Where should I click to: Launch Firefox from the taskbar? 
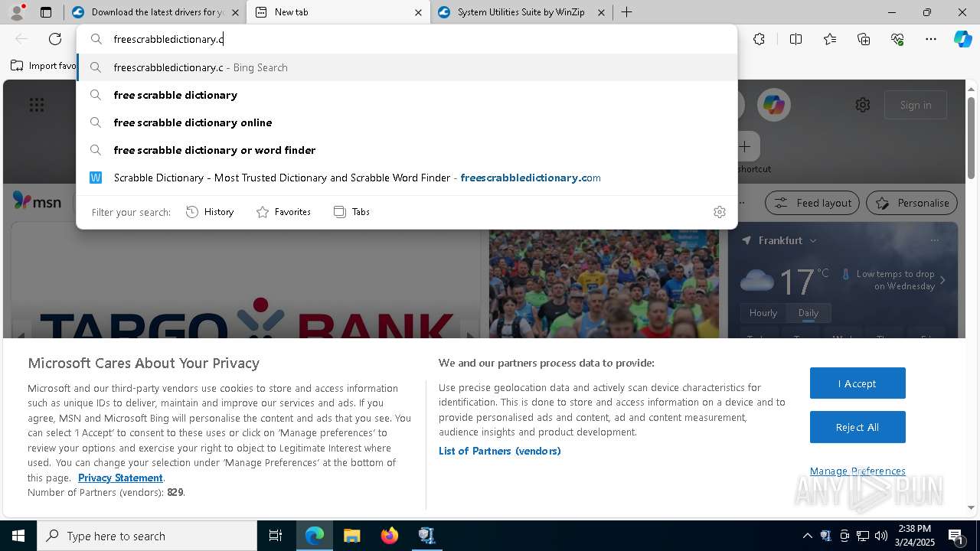click(x=390, y=536)
